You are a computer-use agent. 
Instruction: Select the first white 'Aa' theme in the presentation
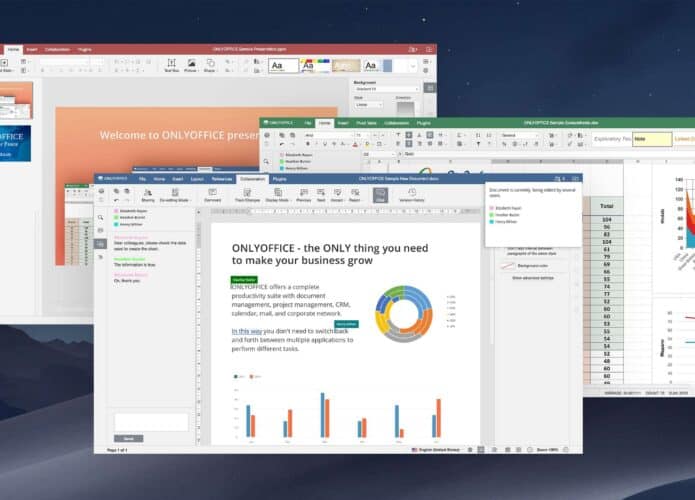tap(283, 66)
